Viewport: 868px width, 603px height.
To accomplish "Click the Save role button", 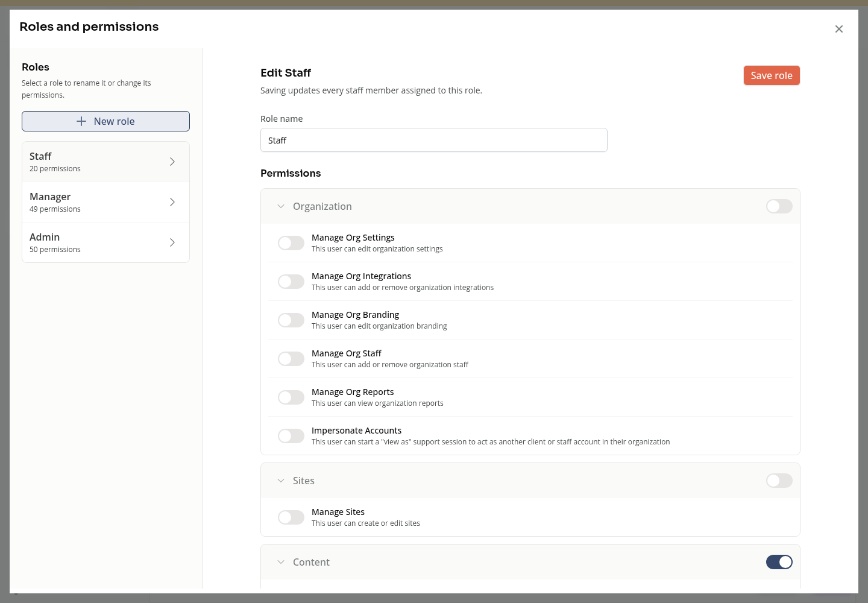I will [772, 75].
